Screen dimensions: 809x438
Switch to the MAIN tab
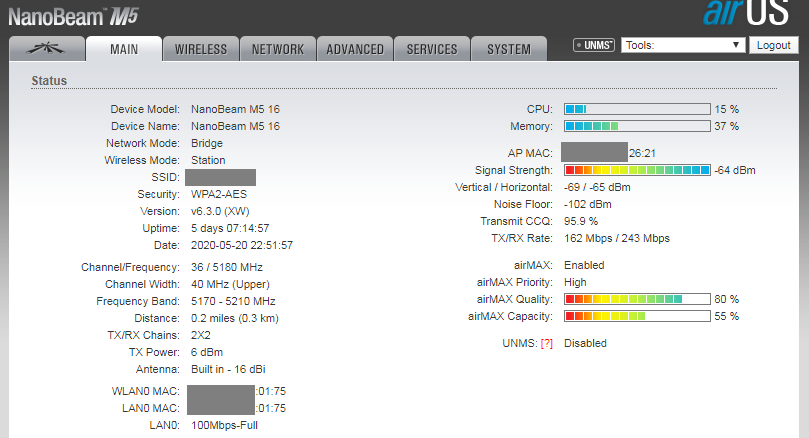click(124, 49)
